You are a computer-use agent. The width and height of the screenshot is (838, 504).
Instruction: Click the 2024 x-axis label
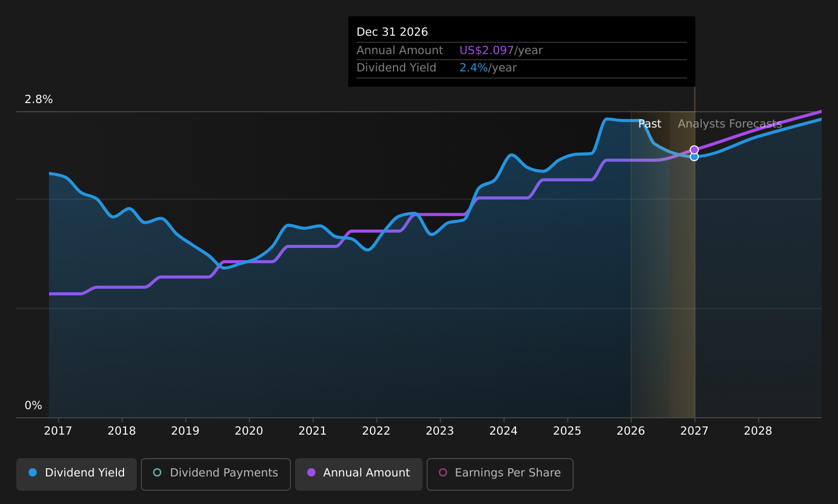point(504,431)
